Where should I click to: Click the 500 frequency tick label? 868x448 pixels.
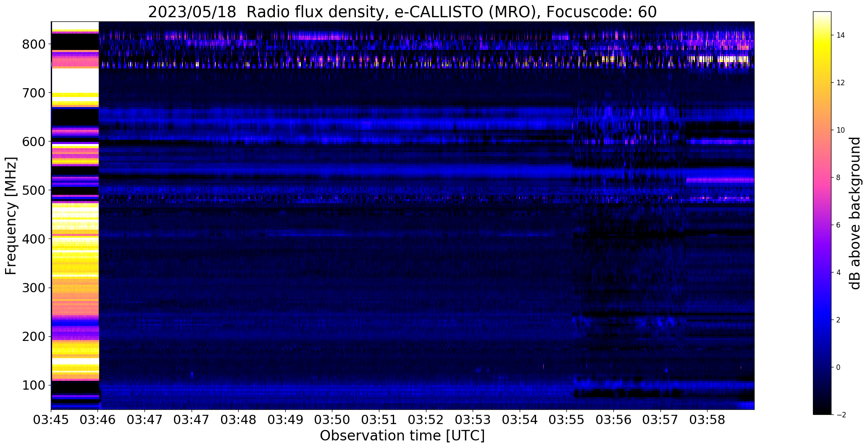(x=33, y=190)
